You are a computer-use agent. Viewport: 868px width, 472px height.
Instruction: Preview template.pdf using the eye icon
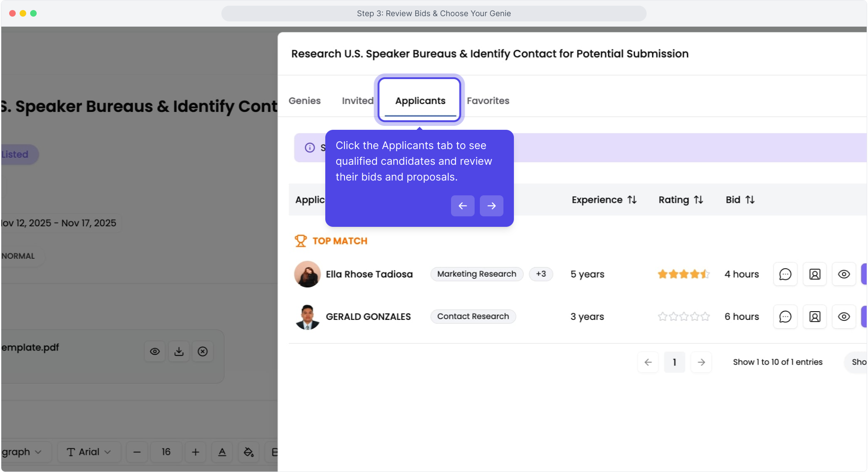click(155, 351)
